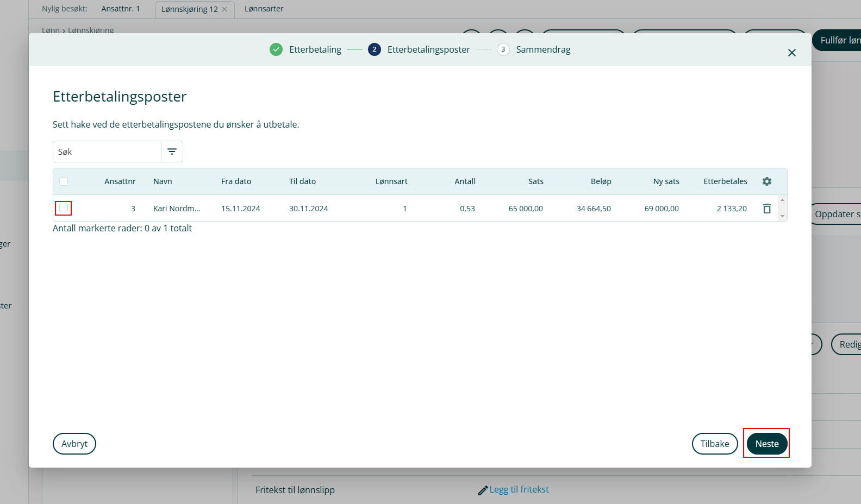Sort table by Etterbetales column header
The height and width of the screenshot is (504, 861).
[725, 181]
